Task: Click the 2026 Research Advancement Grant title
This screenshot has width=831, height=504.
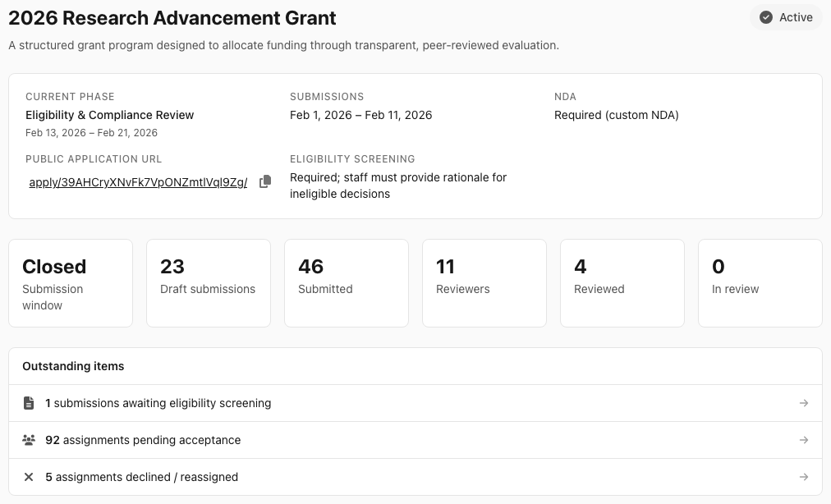Action: pos(172,17)
